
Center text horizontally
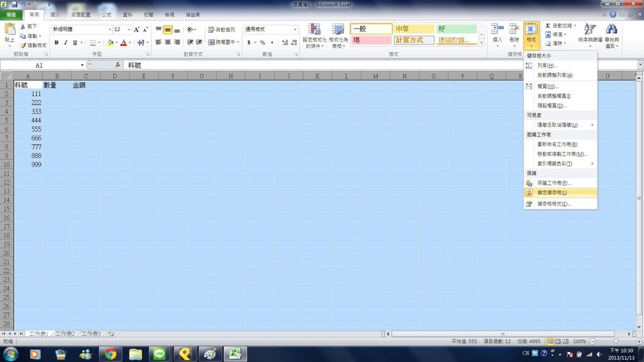(x=167, y=42)
